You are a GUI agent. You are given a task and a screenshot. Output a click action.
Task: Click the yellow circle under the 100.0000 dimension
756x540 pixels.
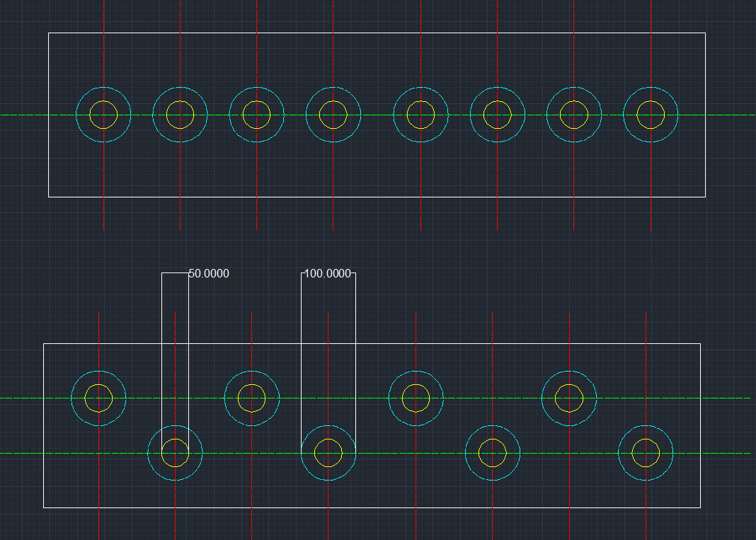pyautogui.click(x=328, y=453)
